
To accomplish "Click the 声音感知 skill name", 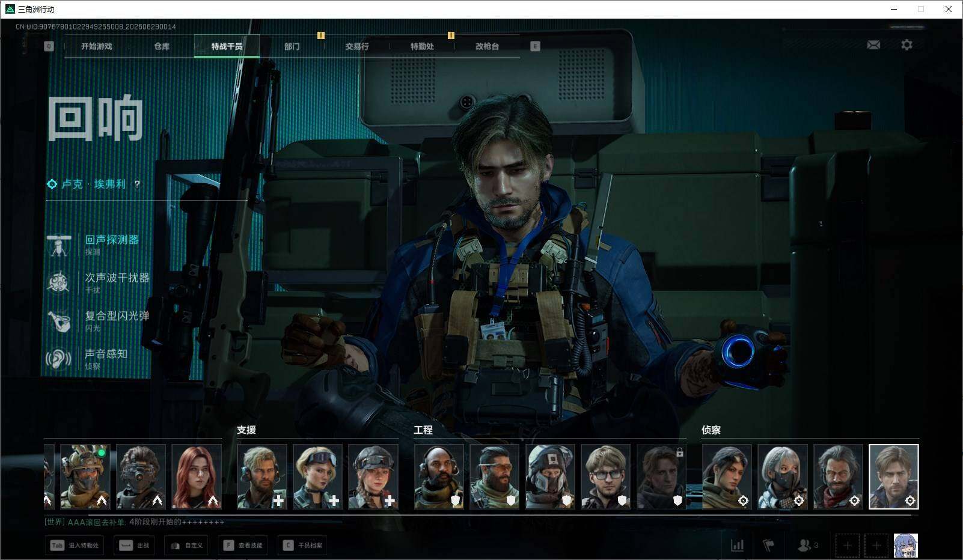I will point(106,354).
